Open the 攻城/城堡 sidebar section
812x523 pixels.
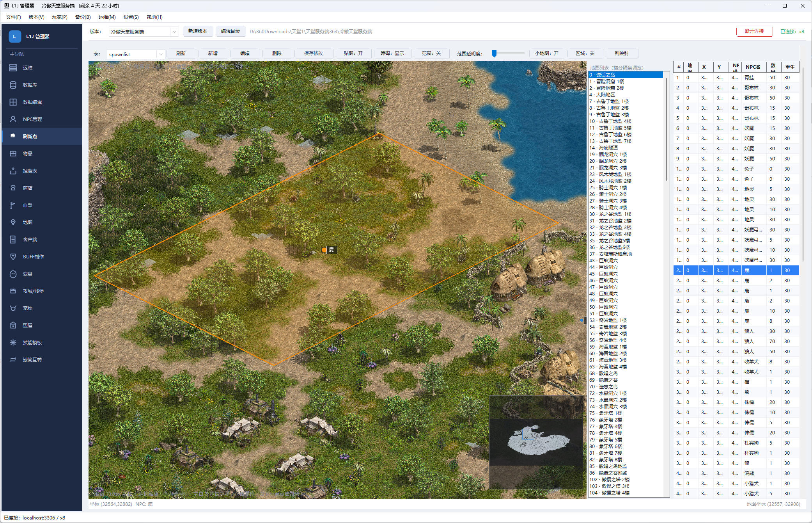pyautogui.click(x=42, y=291)
